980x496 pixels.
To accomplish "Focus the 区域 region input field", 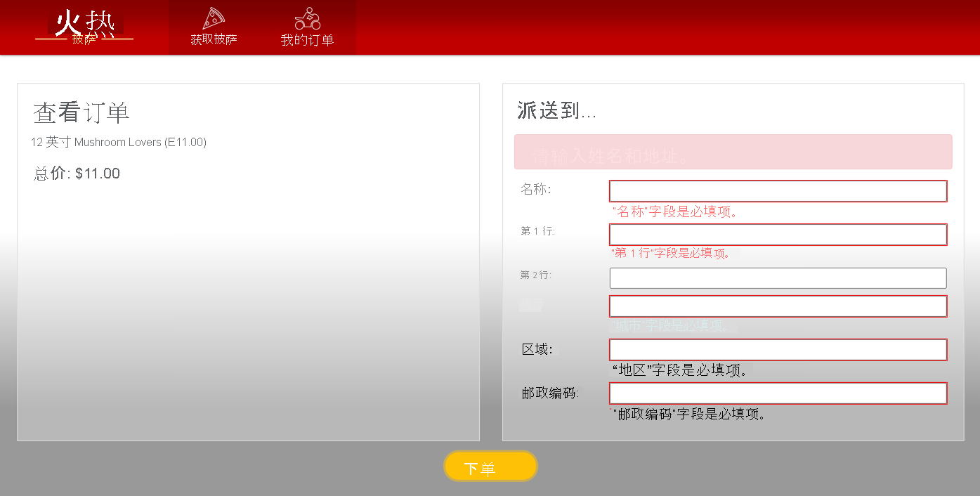I will pyautogui.click(x=778, y=349).
